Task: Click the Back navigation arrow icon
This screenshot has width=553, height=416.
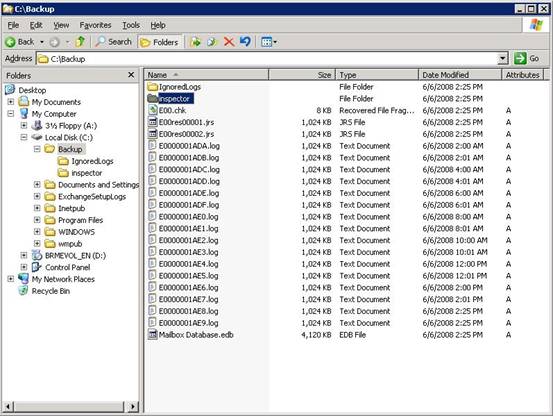Action: 10,42
